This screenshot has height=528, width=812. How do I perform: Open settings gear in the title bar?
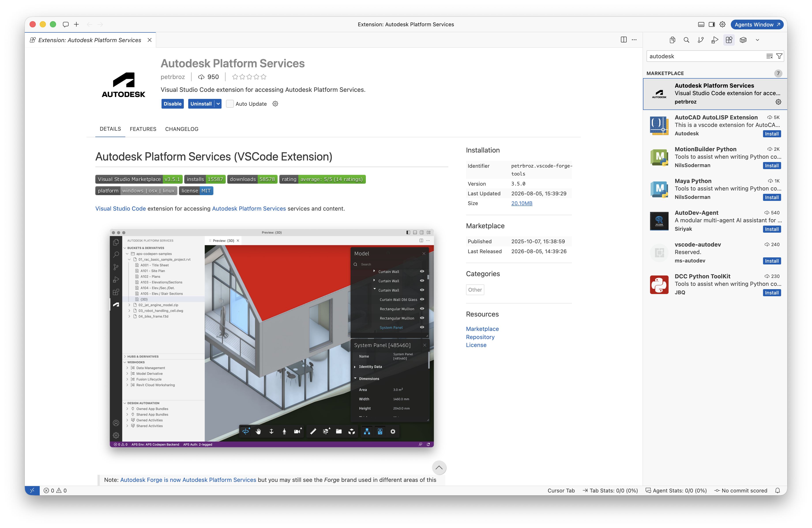722,24
